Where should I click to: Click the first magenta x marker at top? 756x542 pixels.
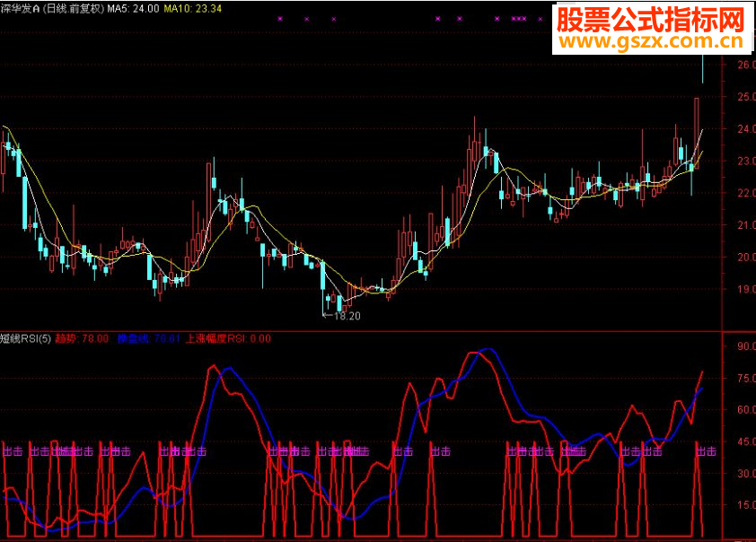click(280, 19)
